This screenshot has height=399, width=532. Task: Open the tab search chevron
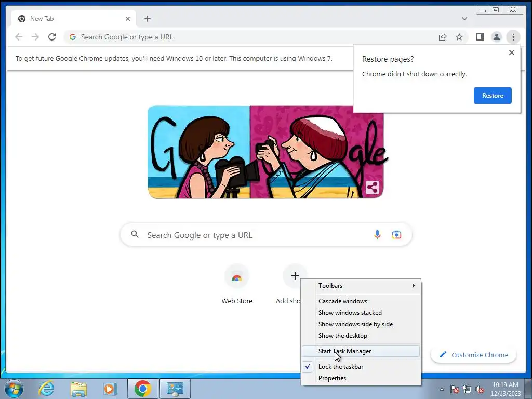[x=464, y=19]
